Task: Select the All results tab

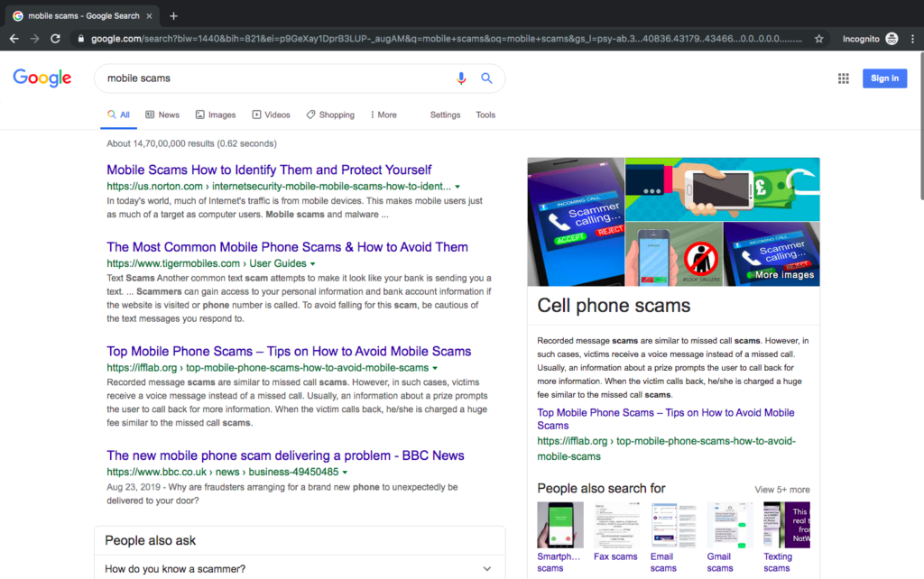Action: pyautogui.click(x=118, y=115)
